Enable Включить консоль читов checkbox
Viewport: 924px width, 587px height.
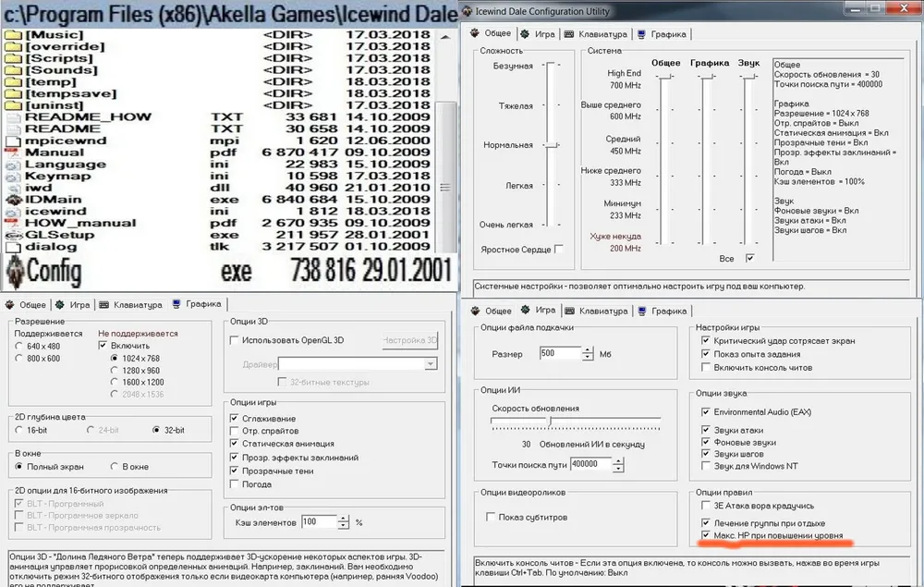click(x=705, y=367)
